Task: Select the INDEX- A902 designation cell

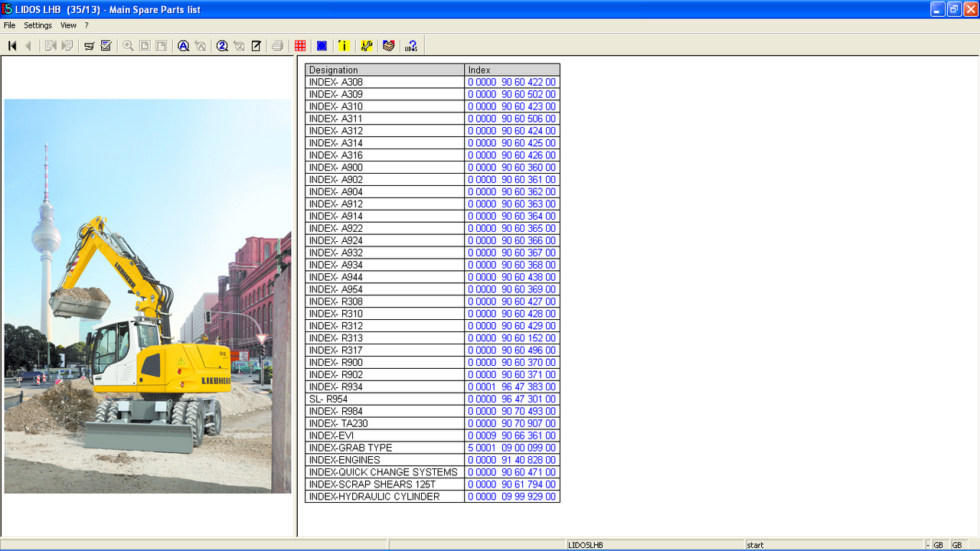Action: click(x=384, y=180)
